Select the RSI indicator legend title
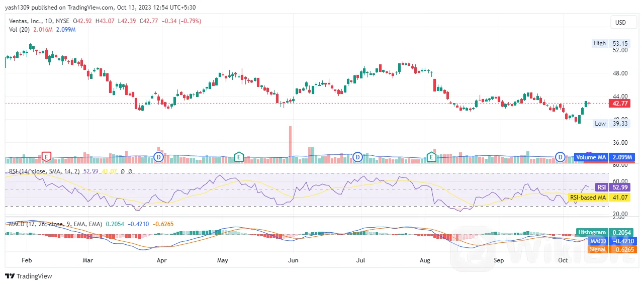 (43, 172)
